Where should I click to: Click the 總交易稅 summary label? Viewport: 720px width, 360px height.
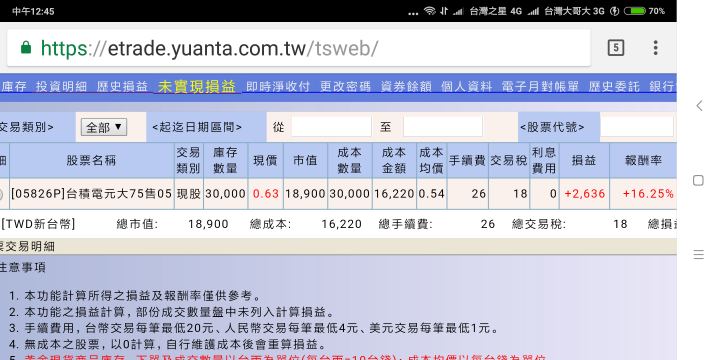coord(539,224)
